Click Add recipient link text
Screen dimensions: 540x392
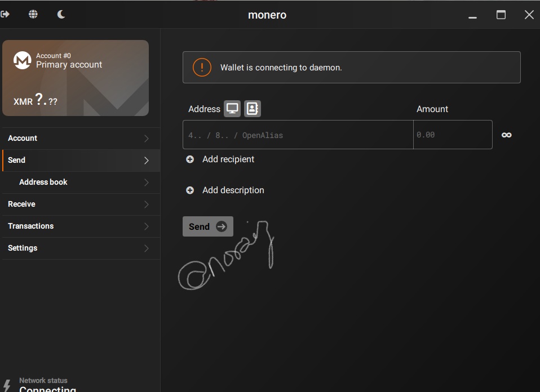(228, 159)
